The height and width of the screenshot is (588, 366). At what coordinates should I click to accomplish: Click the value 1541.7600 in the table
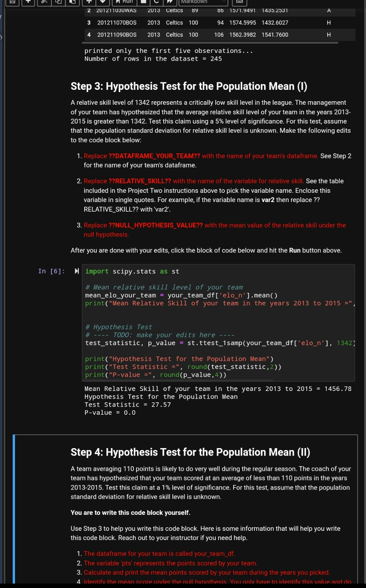(x=275, y=35)
